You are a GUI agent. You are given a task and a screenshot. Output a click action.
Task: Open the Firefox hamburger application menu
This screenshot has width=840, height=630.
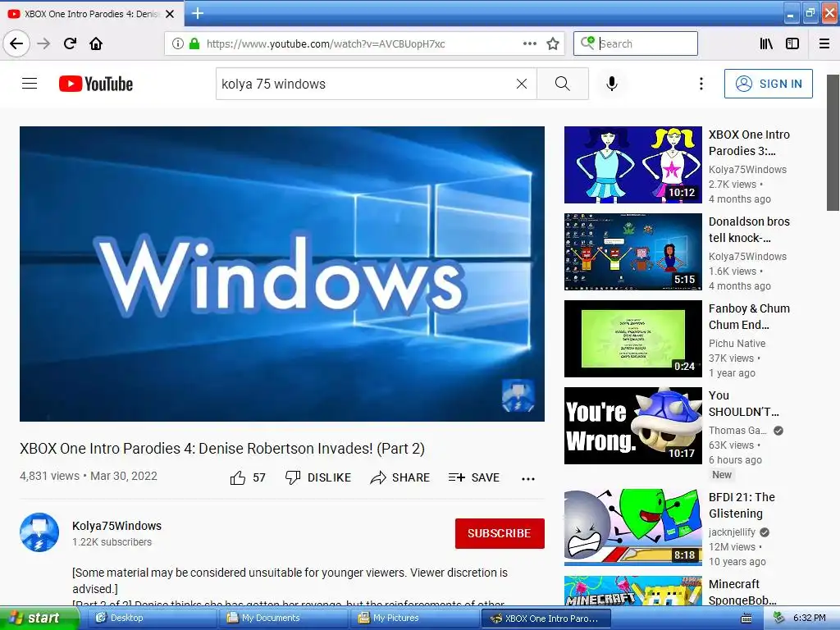[x=824, y=43]
